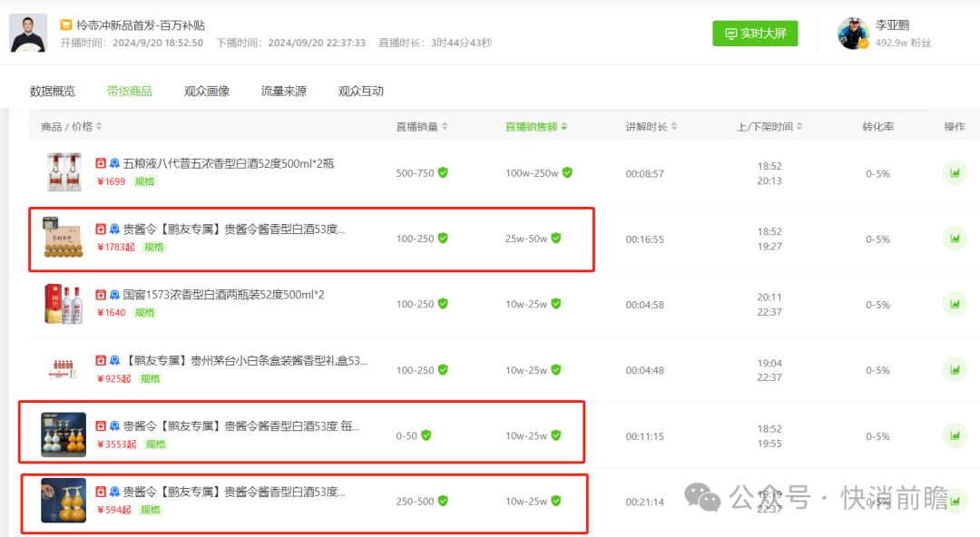Sort by 直播销售额 column arrows

pos(563,126)
